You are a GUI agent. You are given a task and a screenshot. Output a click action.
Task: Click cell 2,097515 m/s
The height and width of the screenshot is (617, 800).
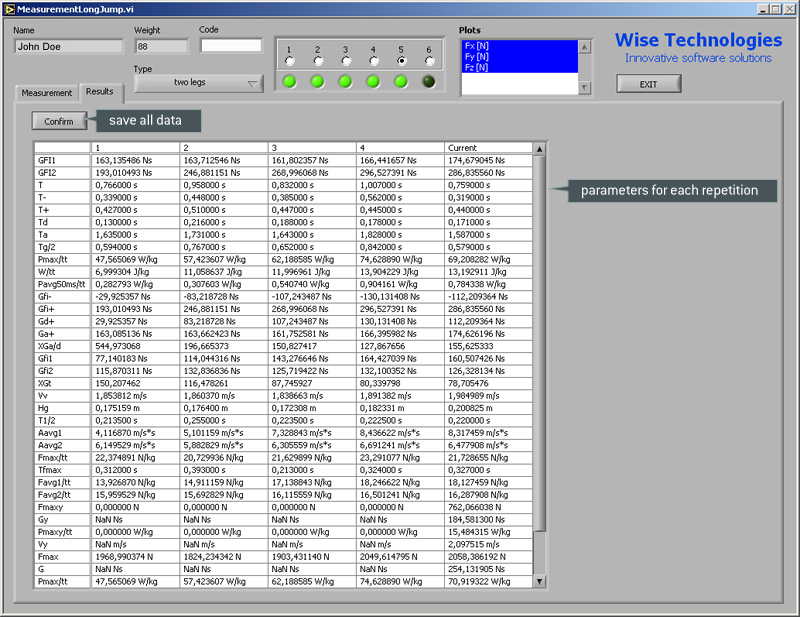pyautogui.click(x=488, y=545)
